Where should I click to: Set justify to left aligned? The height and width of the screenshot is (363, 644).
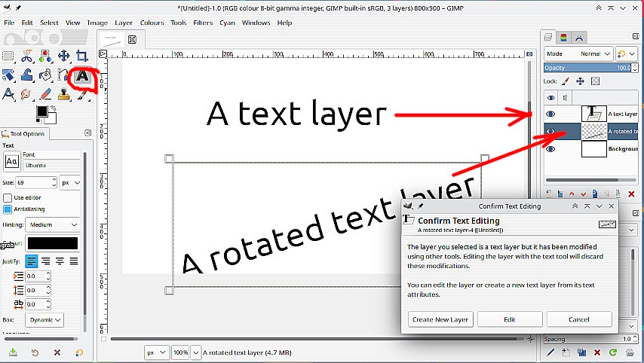32,261
